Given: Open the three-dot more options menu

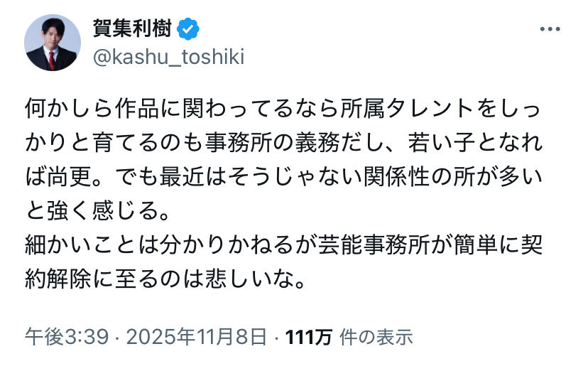Looking at the screenshot, I should [550, 29].
